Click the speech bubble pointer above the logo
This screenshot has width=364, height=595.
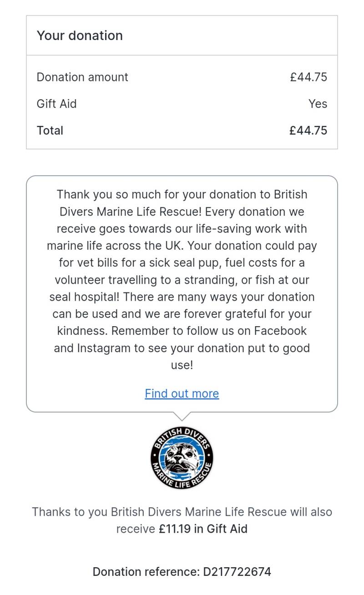(x=182, y=416)
